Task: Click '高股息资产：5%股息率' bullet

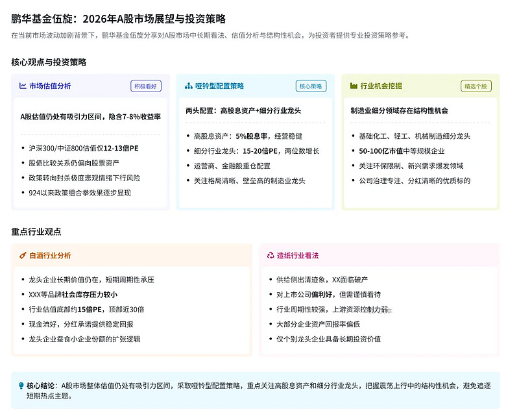Action: pyautogui.click(x=248, y=136)
